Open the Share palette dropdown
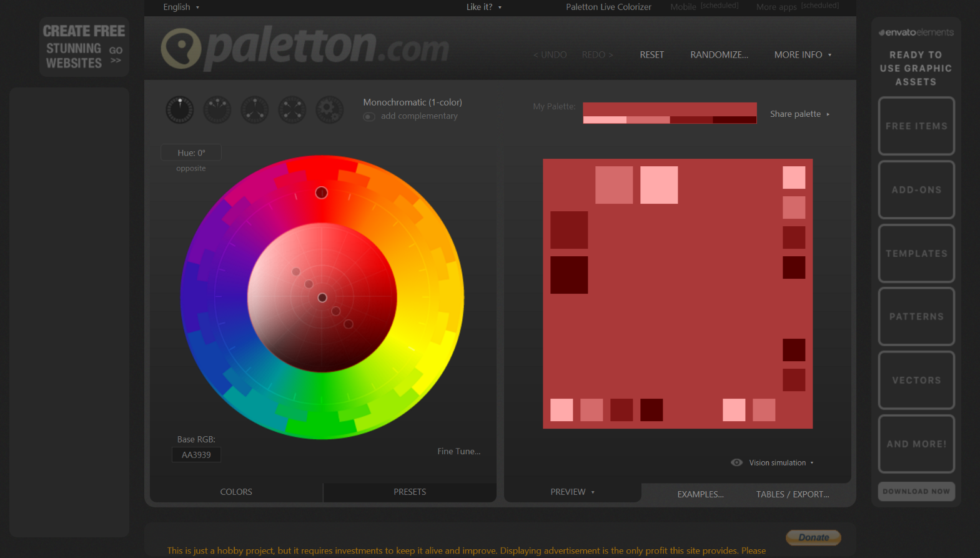980x558 pixels. click(799, 114)
